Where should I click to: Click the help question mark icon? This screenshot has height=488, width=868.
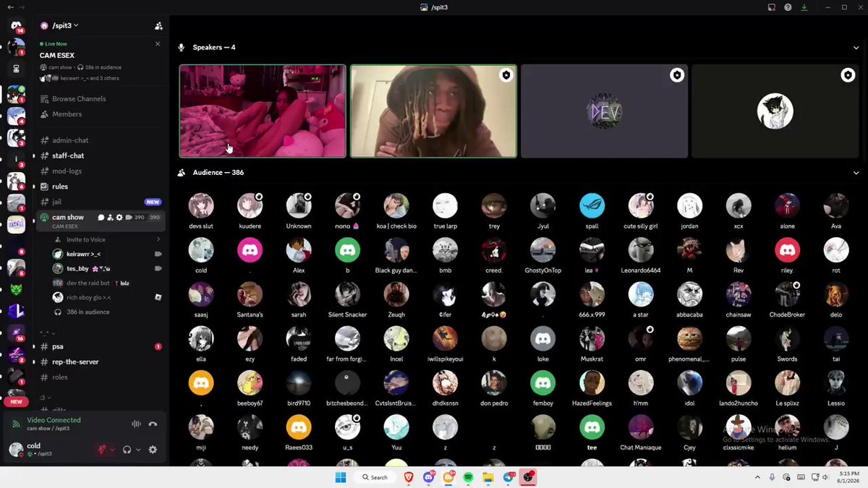[x=788, y=7]
